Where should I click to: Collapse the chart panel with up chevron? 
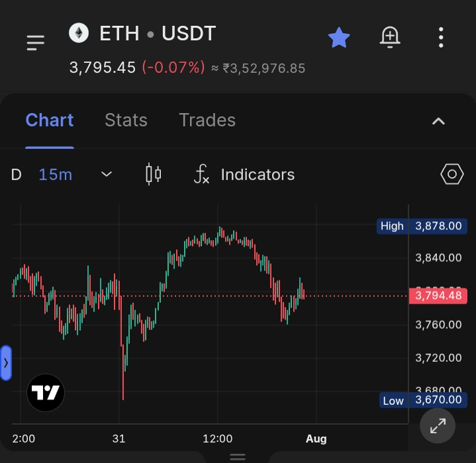point(438,121)
